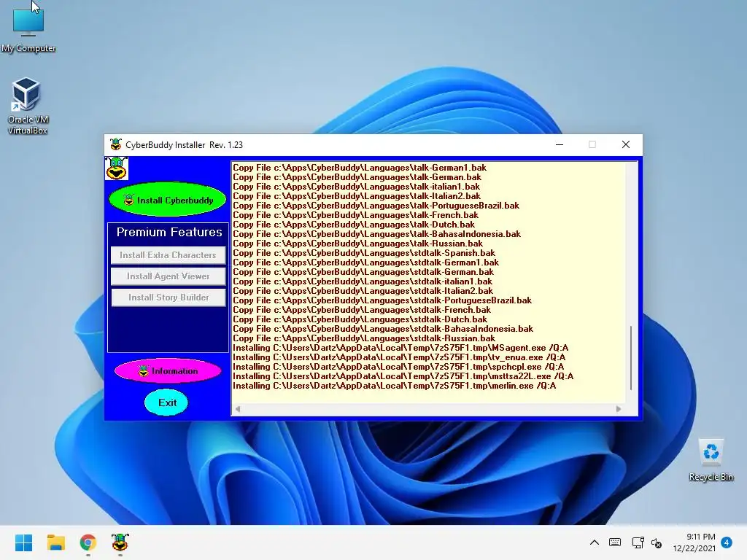Click log line installing spchcpl.exe
The height and width of the screenshot is (560, 747).
[x=398, y=367]
